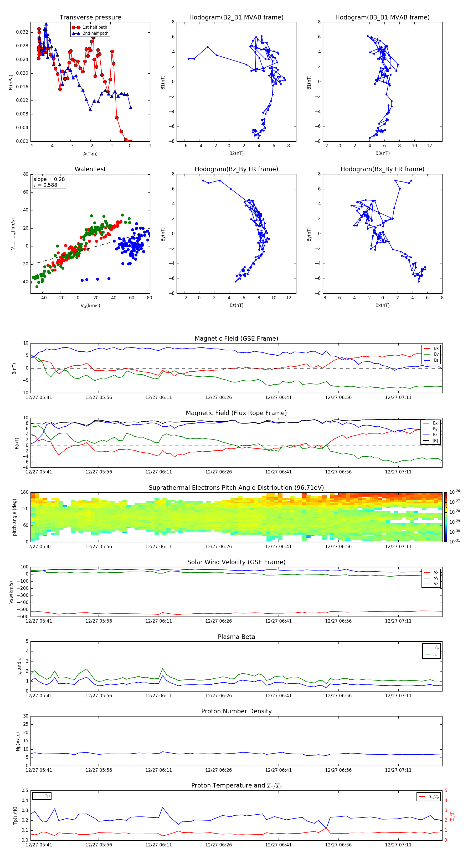This screenshot has height=868, width=473.
Task: Click the "B(nT)" label of GSE Frame panel
Action: pyautogui.click(x=14, y=369)
